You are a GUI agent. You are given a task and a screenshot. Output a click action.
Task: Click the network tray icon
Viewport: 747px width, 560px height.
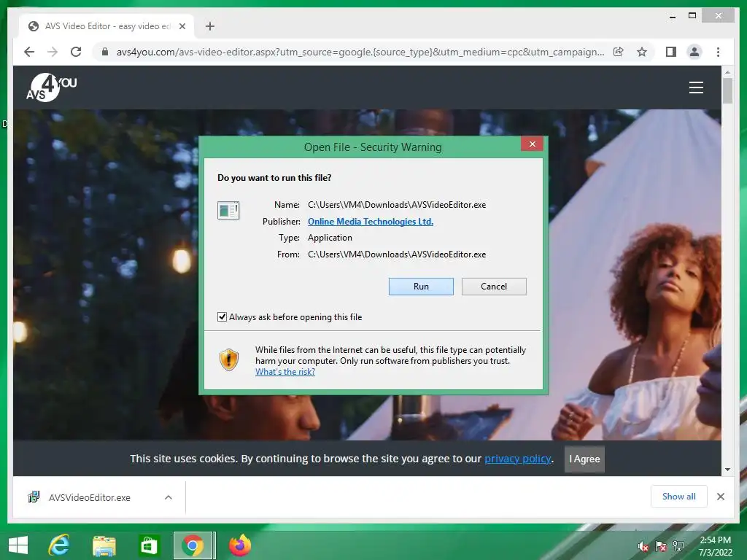[678, 546]
